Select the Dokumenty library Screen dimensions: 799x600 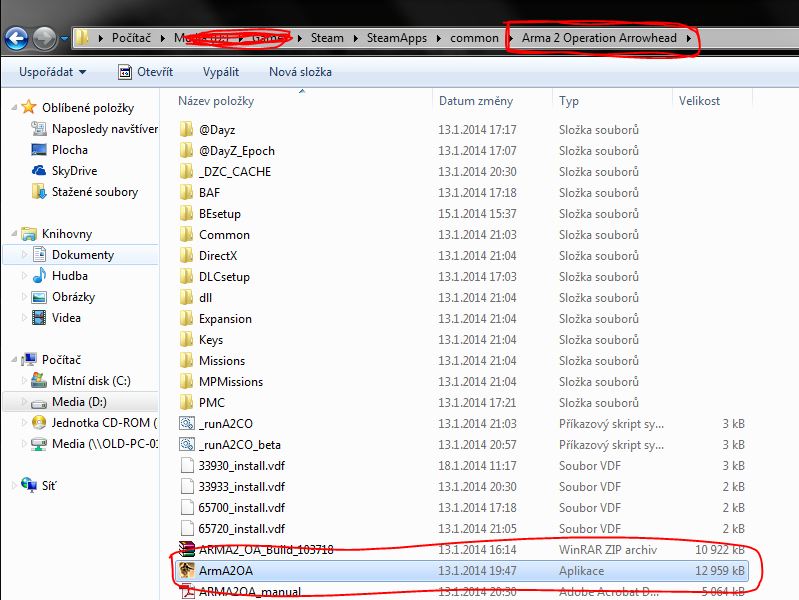pos(83,254)
